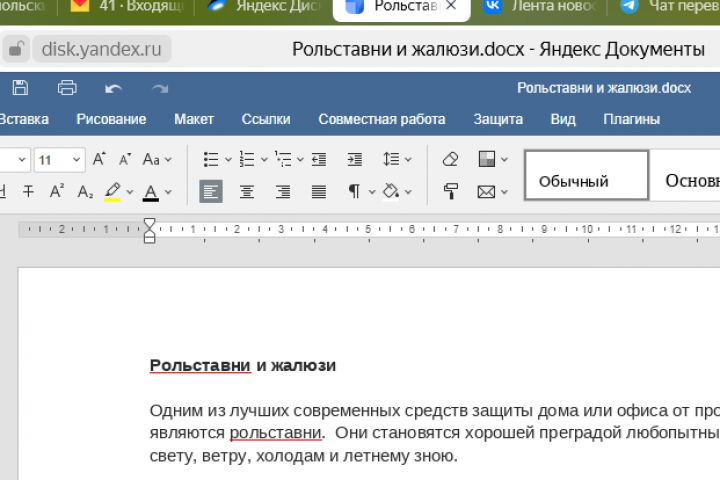Open numbered list style dropdown

click(x=264, y=160)
